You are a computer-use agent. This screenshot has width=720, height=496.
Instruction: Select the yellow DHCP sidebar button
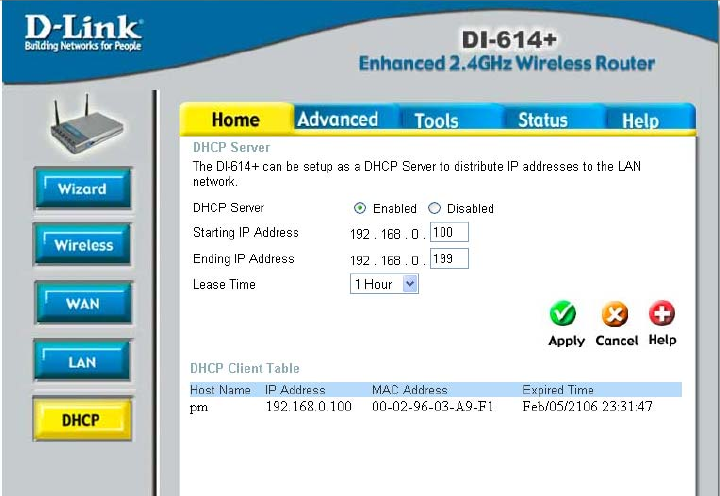[82, 419]
